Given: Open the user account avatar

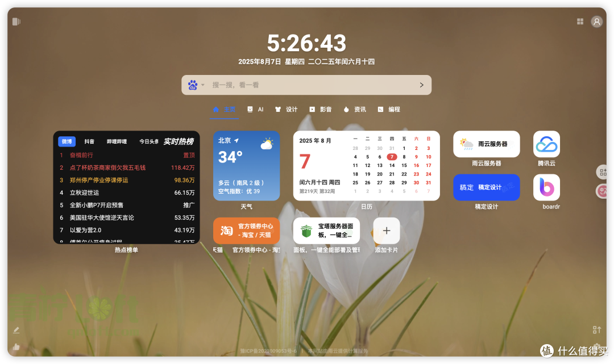Looking at the screenshot, I should coord(596,22).
